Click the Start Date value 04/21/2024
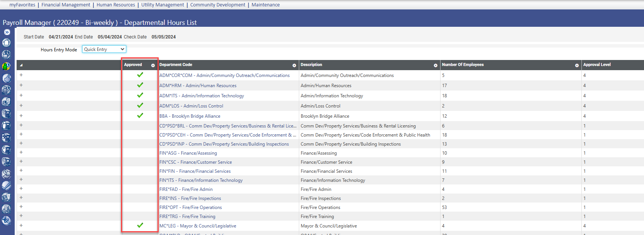The height and width of the screenshot is (235, 644). point(61,37)
